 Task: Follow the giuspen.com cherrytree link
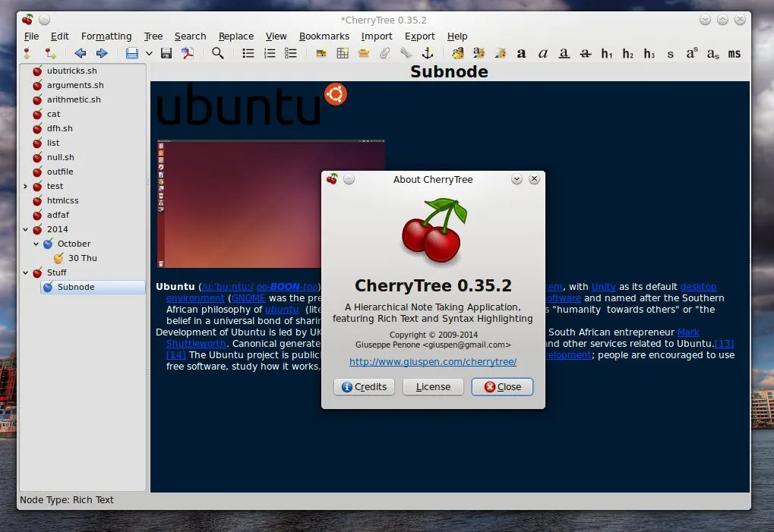pos(433,361)
